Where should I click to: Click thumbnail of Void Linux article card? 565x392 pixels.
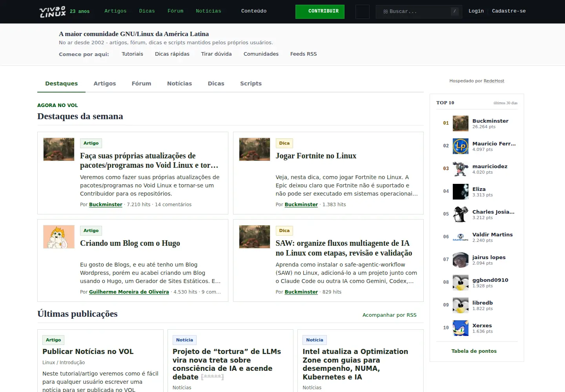tap(59, 149)
